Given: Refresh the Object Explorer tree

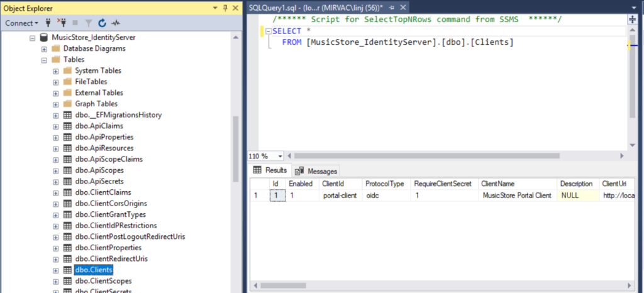Looking at the screenshot, I should click(x=103, y=23).
